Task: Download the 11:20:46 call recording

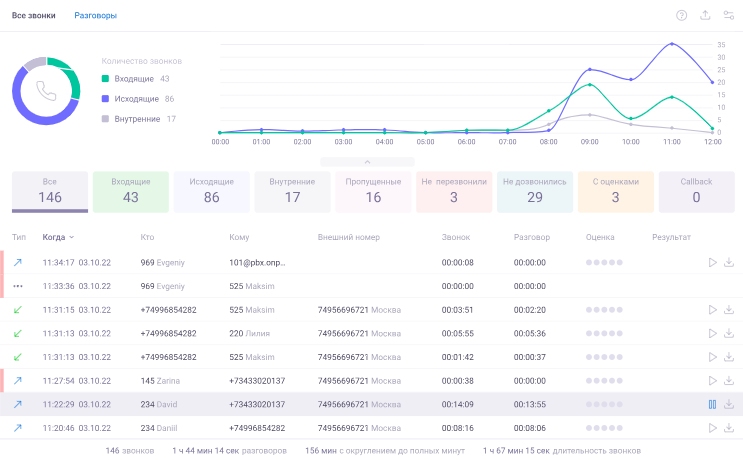Action: point(729,428)
